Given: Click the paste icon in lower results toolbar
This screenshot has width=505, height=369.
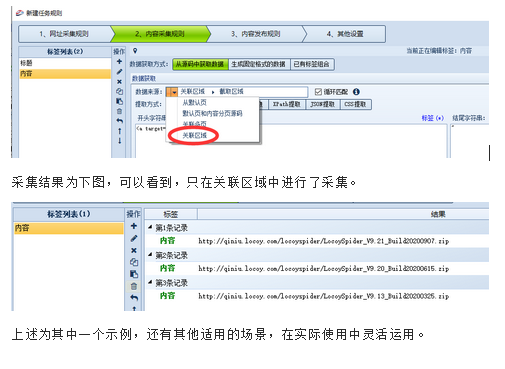Looking at the screenshot, I should click(x=134, y=274).
